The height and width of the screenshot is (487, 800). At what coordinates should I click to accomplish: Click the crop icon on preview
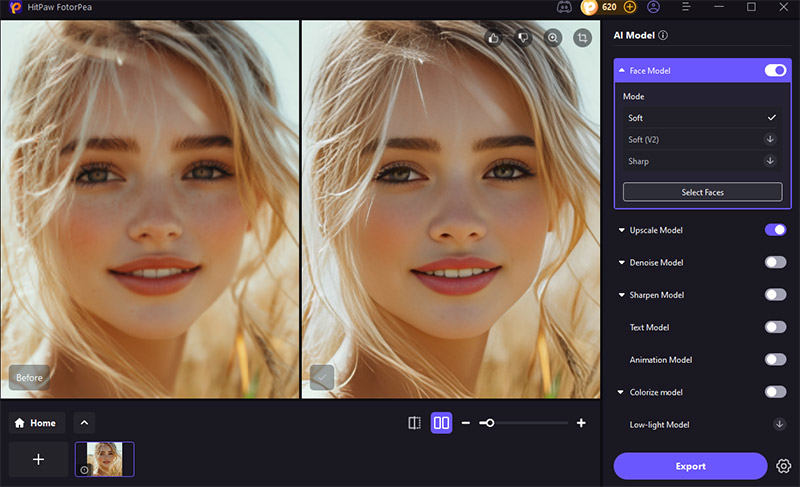[x=582, y=38]
